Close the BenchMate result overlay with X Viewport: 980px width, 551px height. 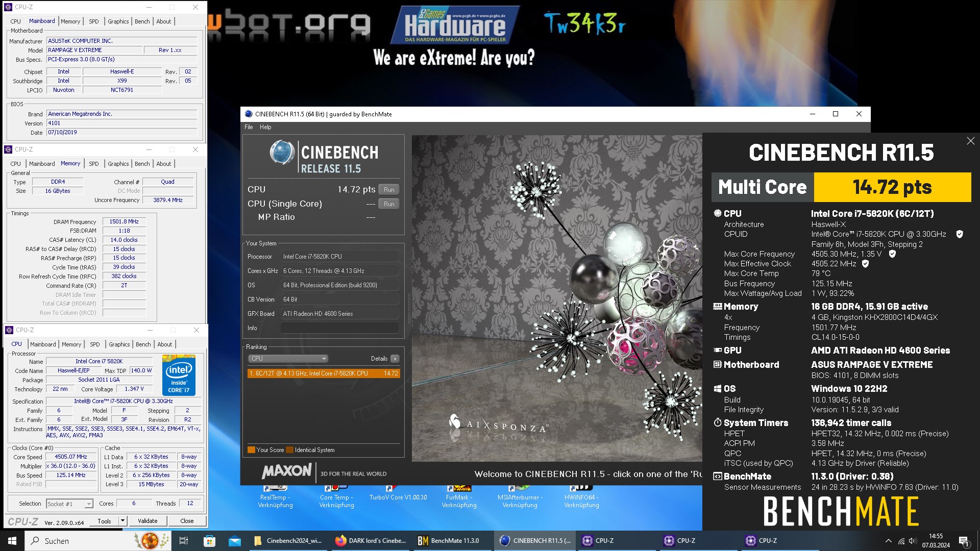pos(970,141)
